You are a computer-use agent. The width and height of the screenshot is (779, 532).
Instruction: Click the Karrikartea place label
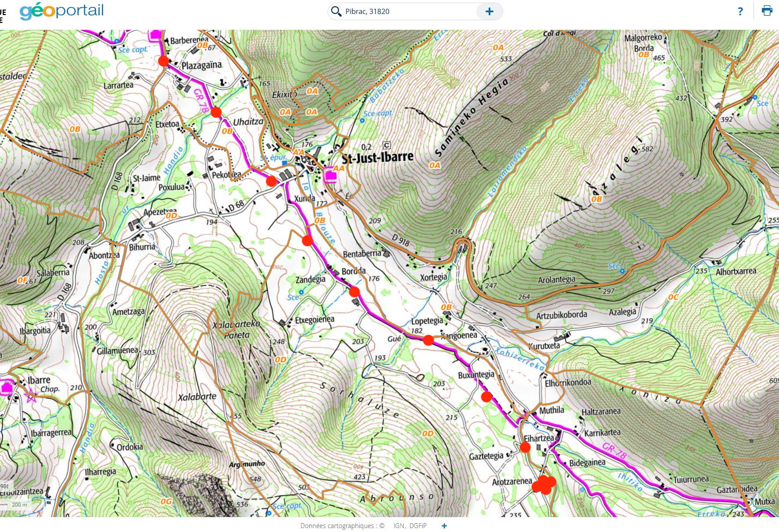603,433
